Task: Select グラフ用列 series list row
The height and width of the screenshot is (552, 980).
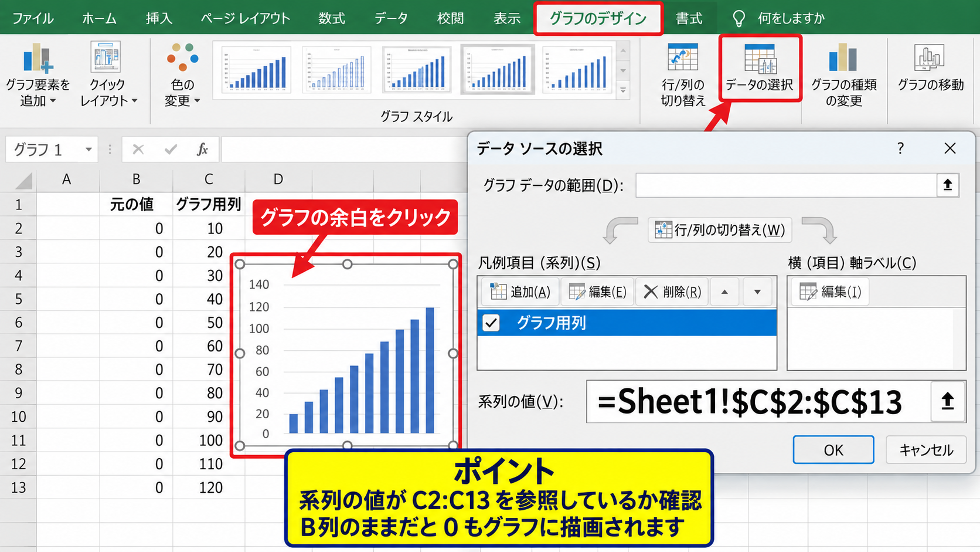Action: tap(627, 323)
